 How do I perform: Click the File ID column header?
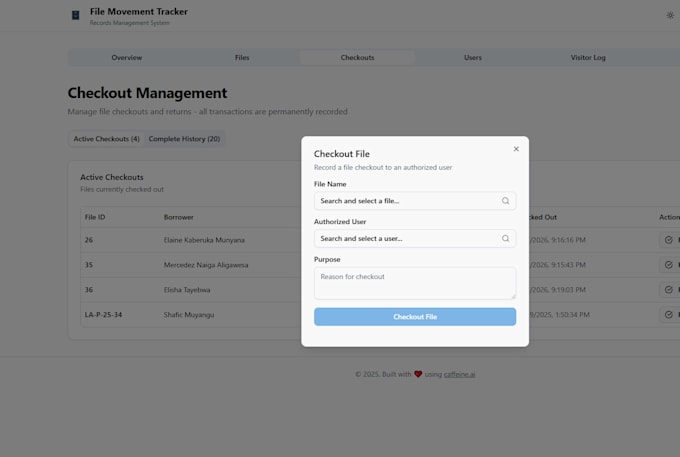click(x=95, y=217)
